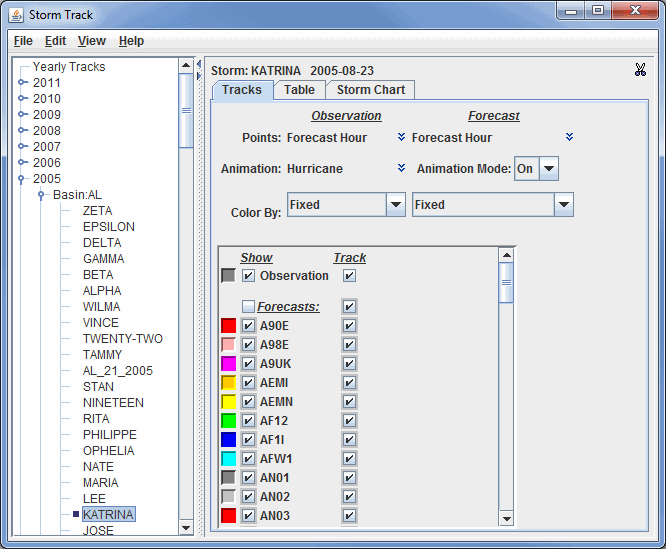Open Observation color swatch
The width and height of the screenshot is (666, 549).
229,276
